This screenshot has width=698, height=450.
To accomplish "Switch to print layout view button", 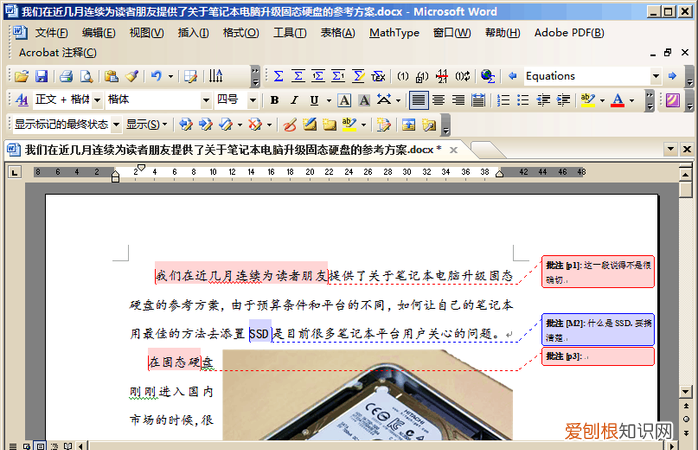I will click(41, 446).
